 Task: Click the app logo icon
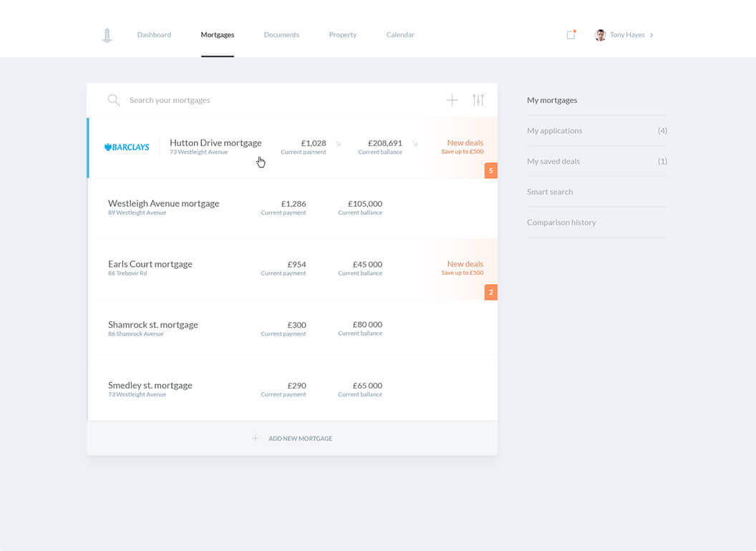(107, 35)
